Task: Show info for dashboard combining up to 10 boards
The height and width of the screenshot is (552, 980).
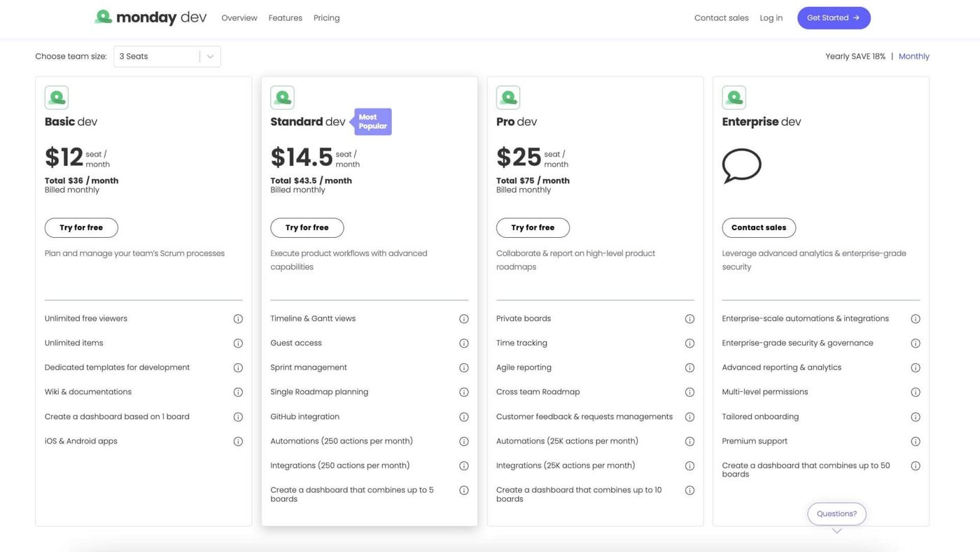Action: tap(689, 490)
